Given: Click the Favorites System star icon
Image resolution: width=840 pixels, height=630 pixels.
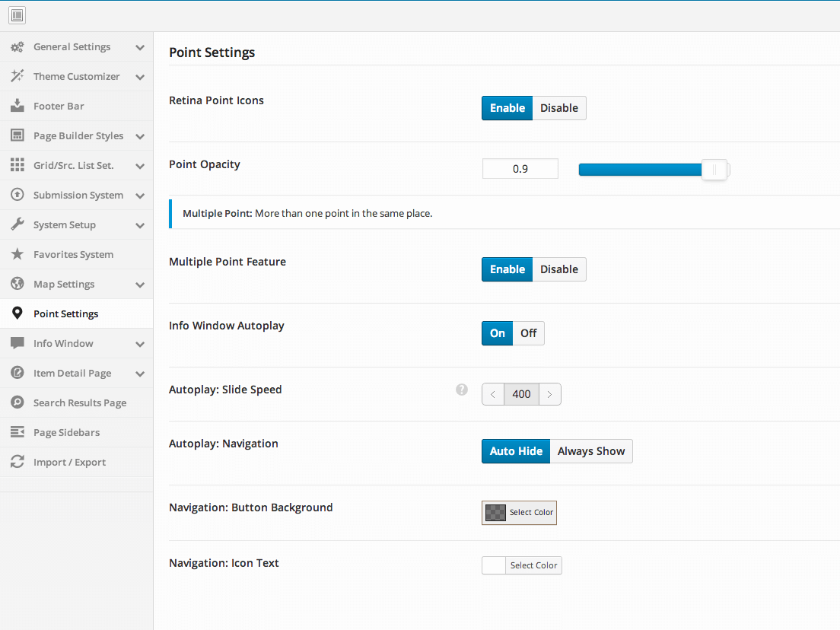Looking at the screenshot, I should [x=16, y=254].
